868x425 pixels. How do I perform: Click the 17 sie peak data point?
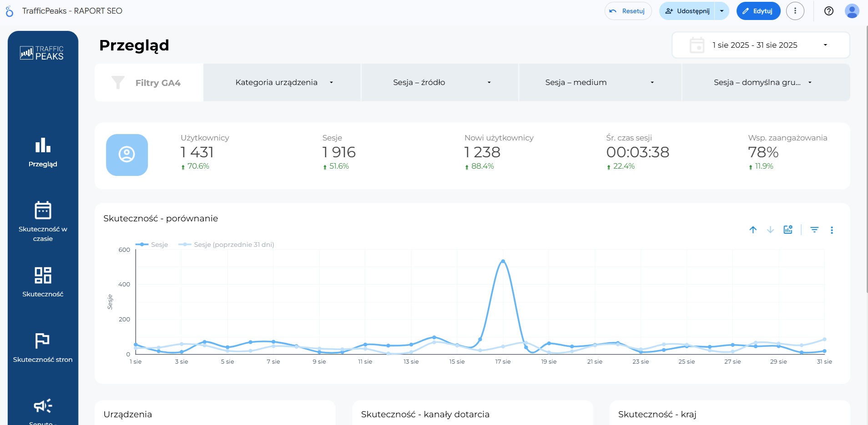pos(503,261)
